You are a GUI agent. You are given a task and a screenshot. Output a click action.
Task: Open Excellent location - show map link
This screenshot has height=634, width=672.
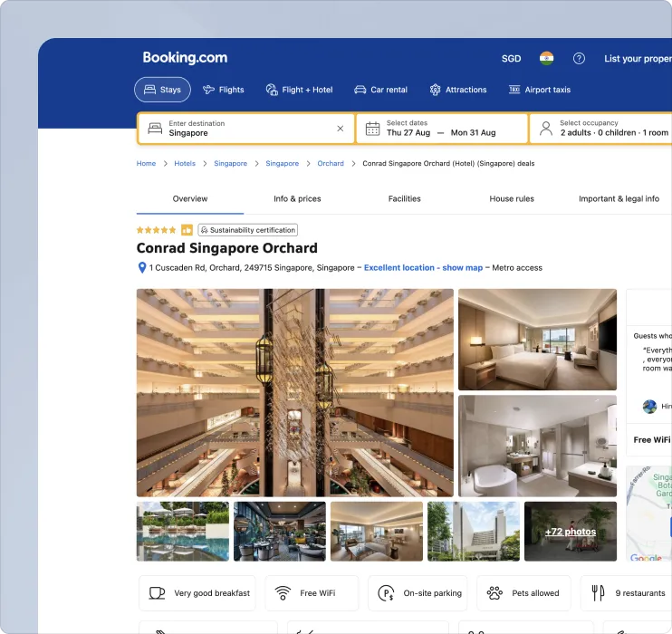click(424, 267)
